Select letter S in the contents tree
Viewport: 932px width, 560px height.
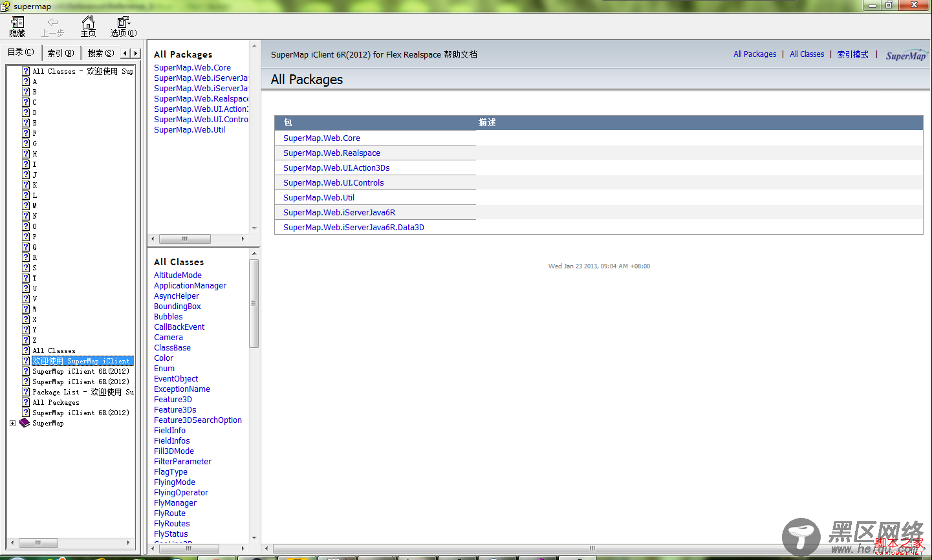[x=34, y=268]
